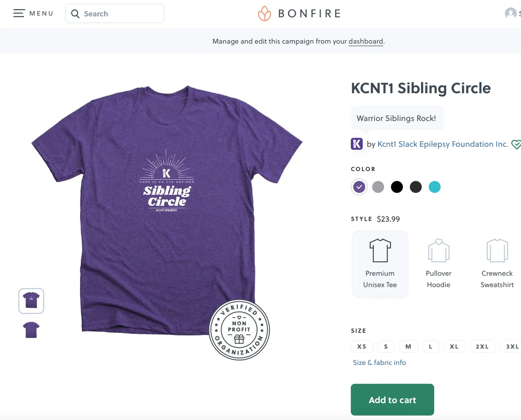The height and width of the screenshot is (420, 521).
Task: Choose the selected purple color swatch
Action: coord(359,187)
